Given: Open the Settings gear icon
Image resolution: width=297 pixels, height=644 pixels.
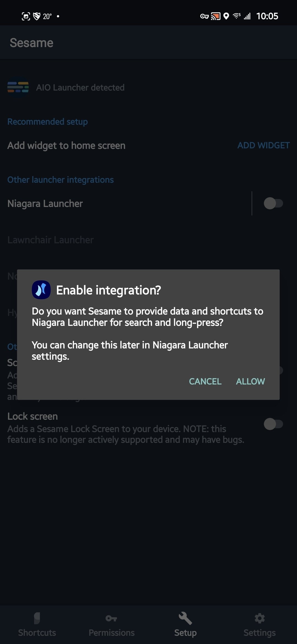Looking at the screenshot, I should (x=260, y=618).
